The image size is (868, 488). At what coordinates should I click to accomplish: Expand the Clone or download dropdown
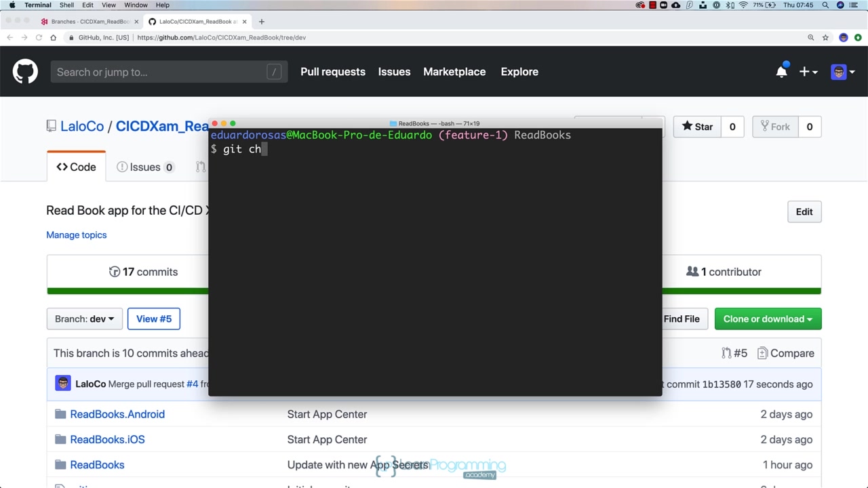click(768, 319)
